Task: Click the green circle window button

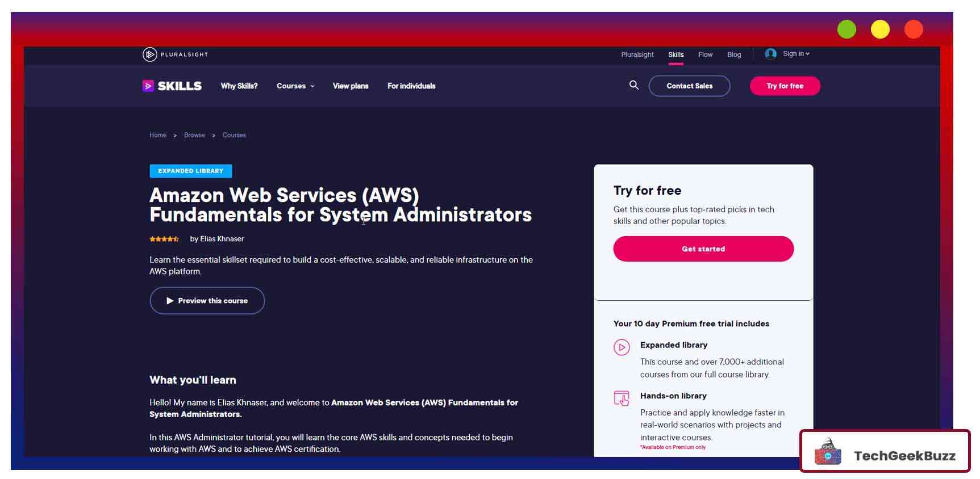Action: coord(846,30)
